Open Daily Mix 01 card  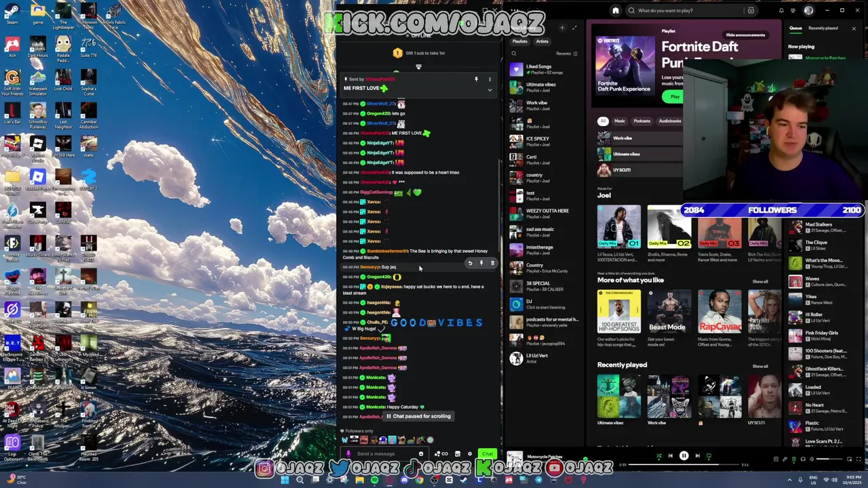click(x=618, y=234)
